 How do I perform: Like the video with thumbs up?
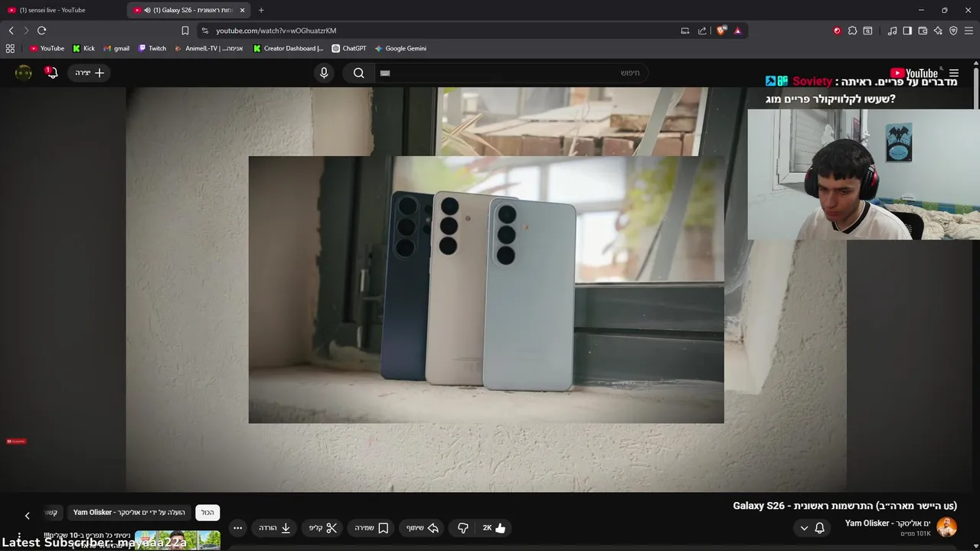[494, 528]
